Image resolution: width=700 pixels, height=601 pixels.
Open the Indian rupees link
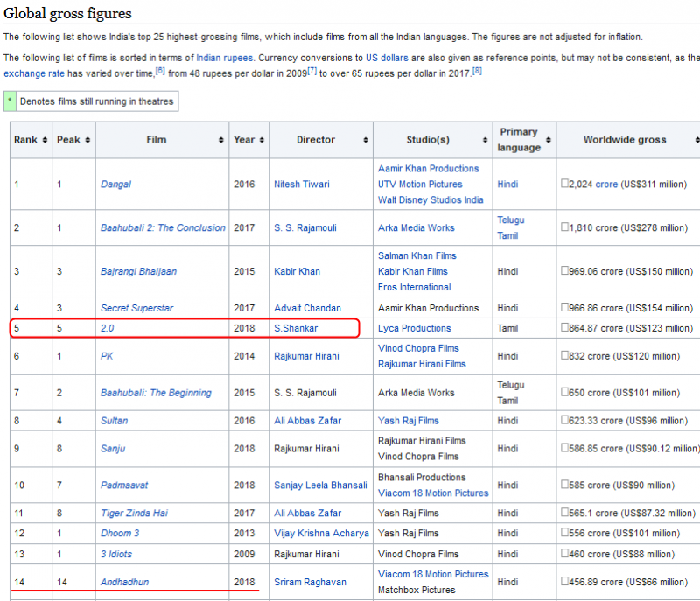[225, 58]
